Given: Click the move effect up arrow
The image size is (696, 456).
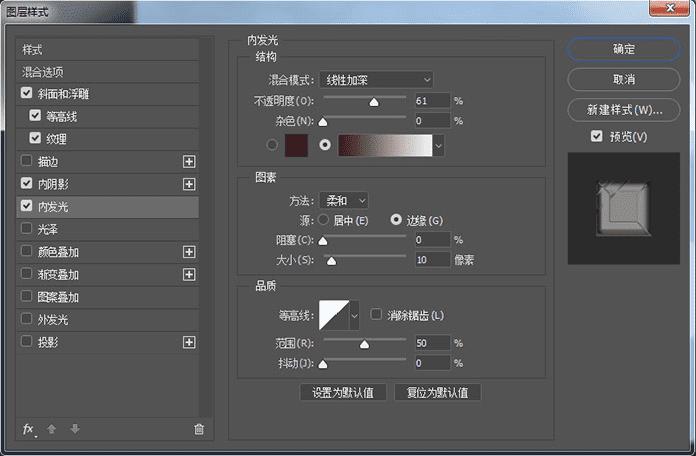Looking at the screenshot, I should (52, 429).
